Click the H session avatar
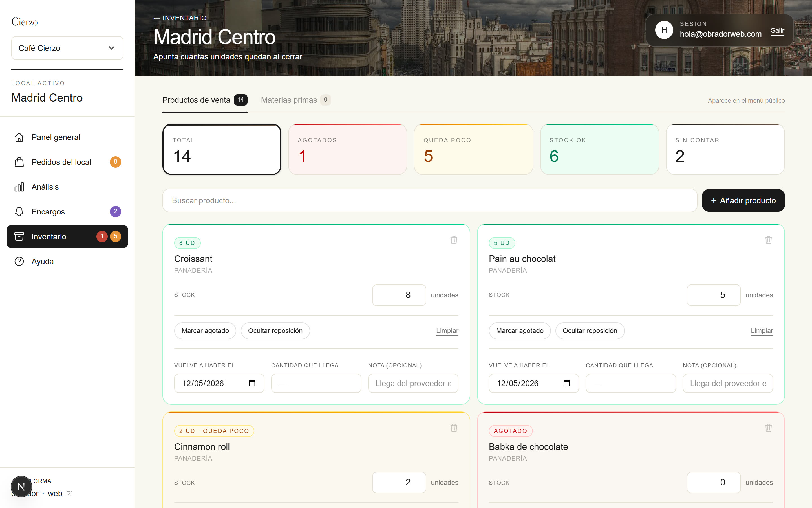Screen dimensions: 812x508 click(x=664, y=30)
